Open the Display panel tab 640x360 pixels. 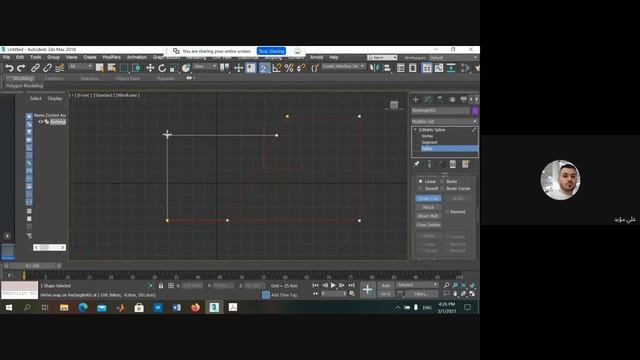463,99
